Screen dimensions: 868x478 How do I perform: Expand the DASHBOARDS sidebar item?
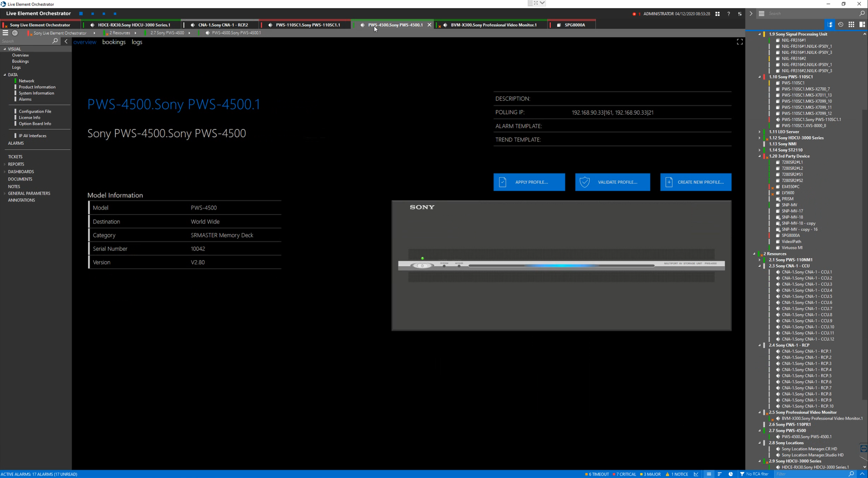(5, 172)
